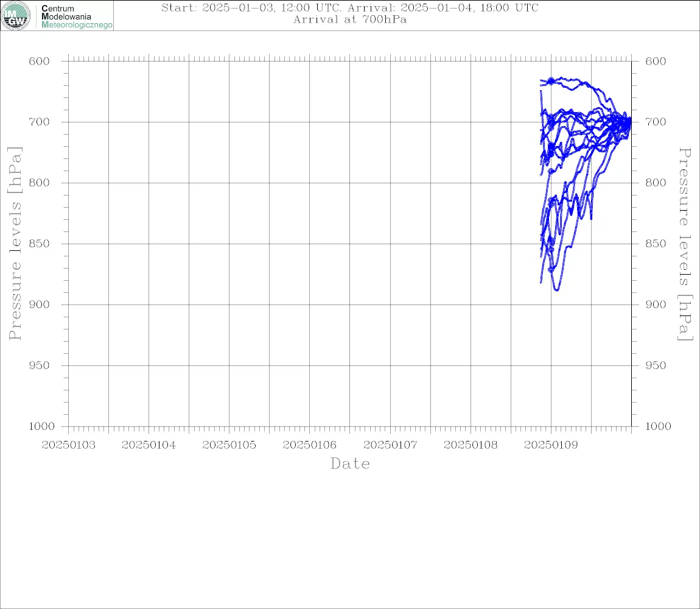Click right axis value 950

tap(656, 365)
